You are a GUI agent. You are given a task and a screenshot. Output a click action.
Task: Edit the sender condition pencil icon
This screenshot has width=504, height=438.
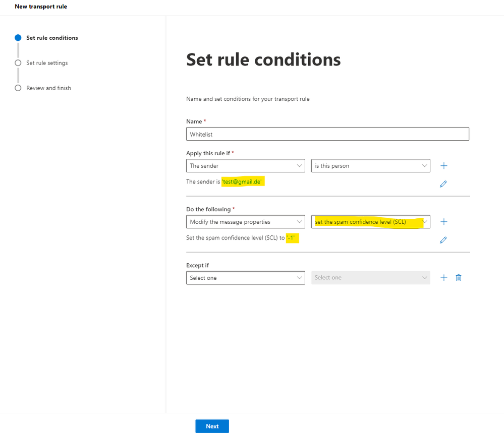click(x=443, y=184)
